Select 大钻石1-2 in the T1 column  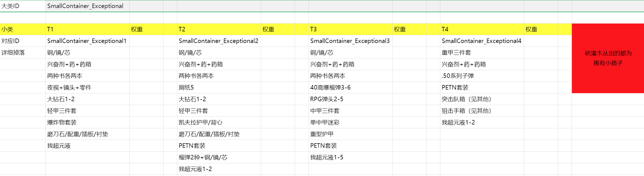tap(87, 99)
